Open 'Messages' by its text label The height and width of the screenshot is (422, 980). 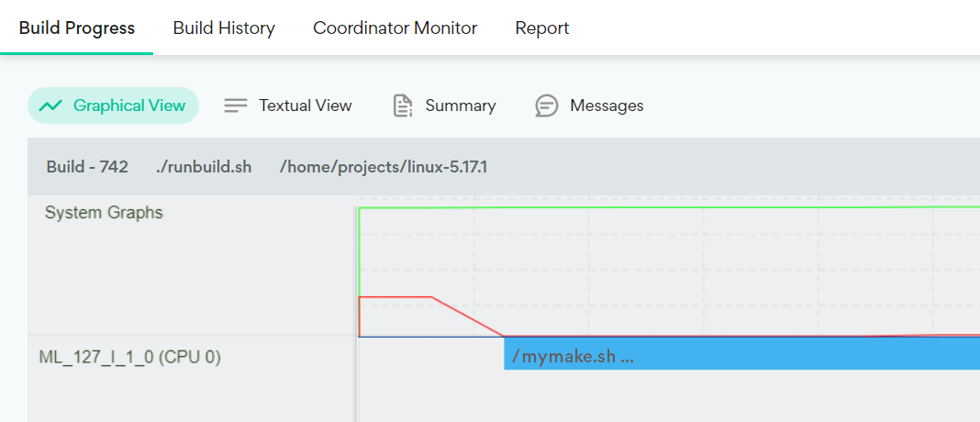[x=607, y=105]
